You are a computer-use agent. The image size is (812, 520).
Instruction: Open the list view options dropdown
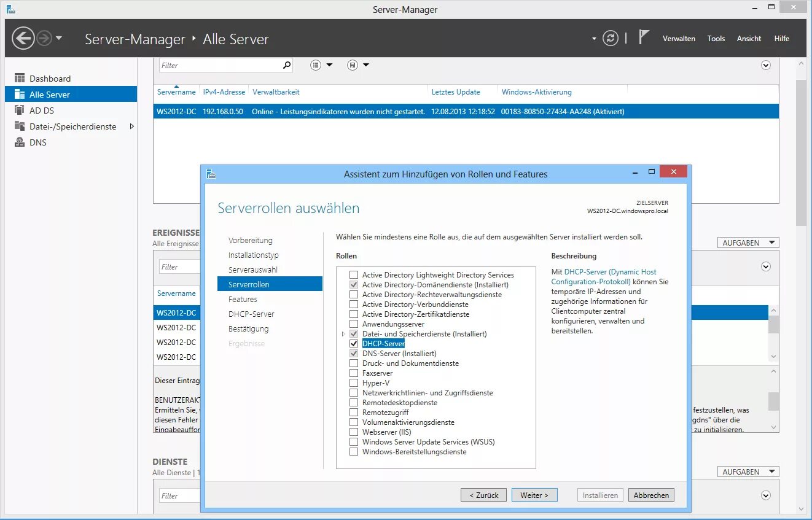click(321, 65)
